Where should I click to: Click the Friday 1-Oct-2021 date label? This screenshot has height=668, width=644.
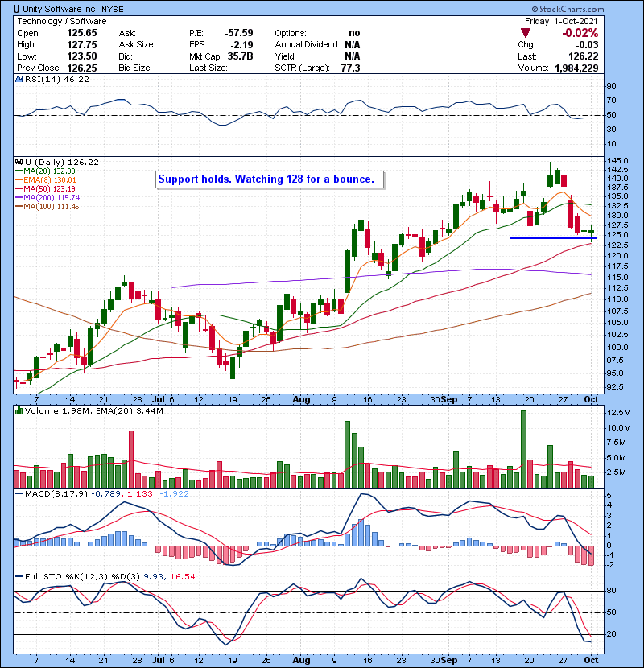[561, 21]
